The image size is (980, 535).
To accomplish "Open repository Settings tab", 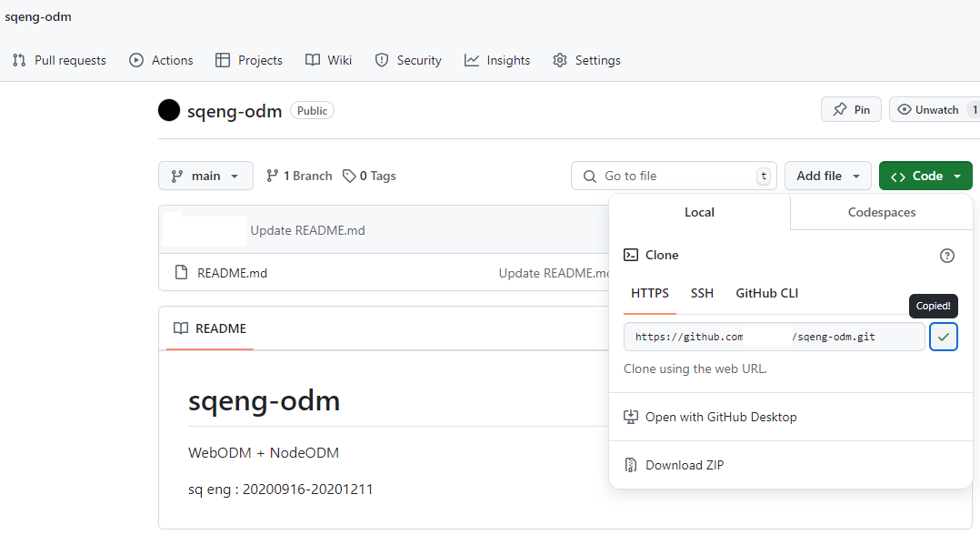I will click(x=587, y=60).
